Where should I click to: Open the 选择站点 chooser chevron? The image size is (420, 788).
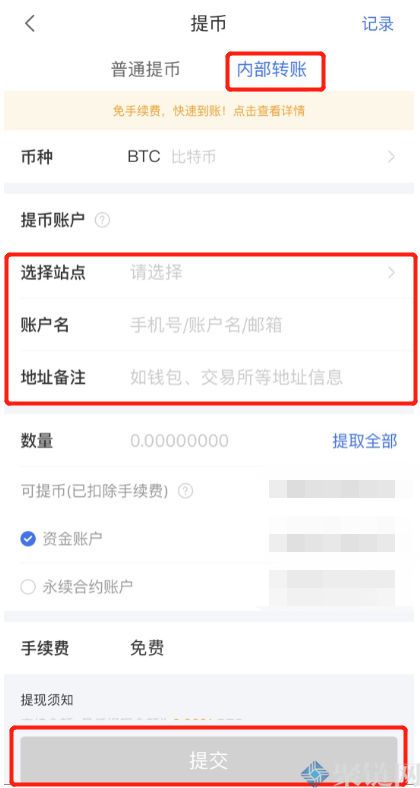click(391, 273)
